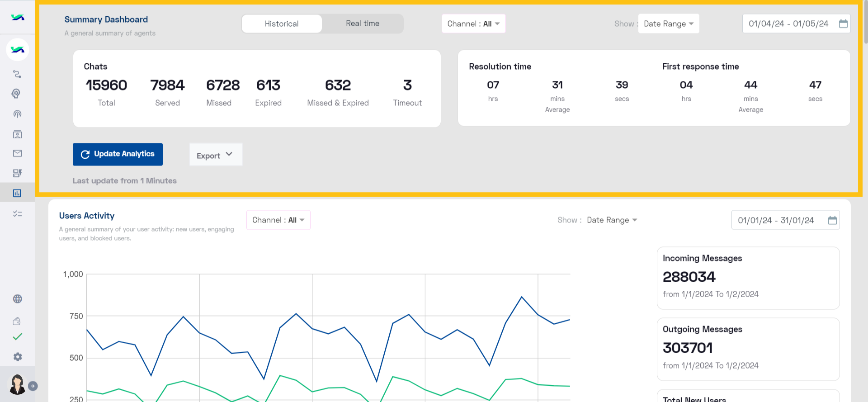Select the analytics chart icon in sidebar
Viewport: 868px width, 402px height.
point(17,193)
